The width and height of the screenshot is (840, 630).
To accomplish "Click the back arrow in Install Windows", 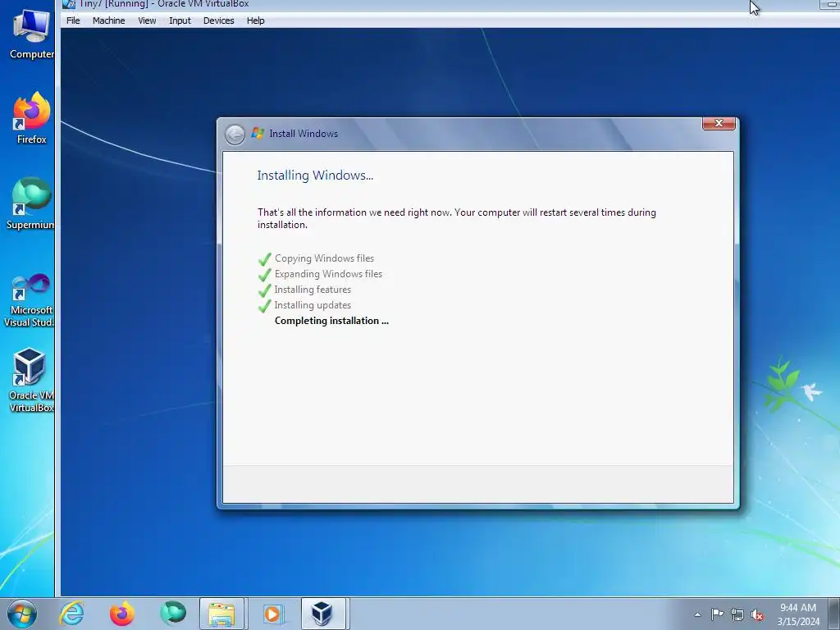I will 235,135.
